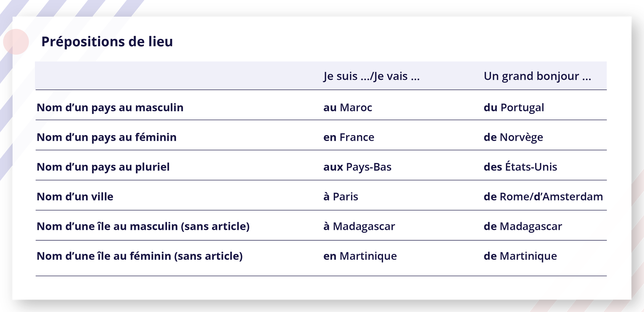Click the "à Paris" example
This screenshot has height=312, width=644.
coord(340,197)
